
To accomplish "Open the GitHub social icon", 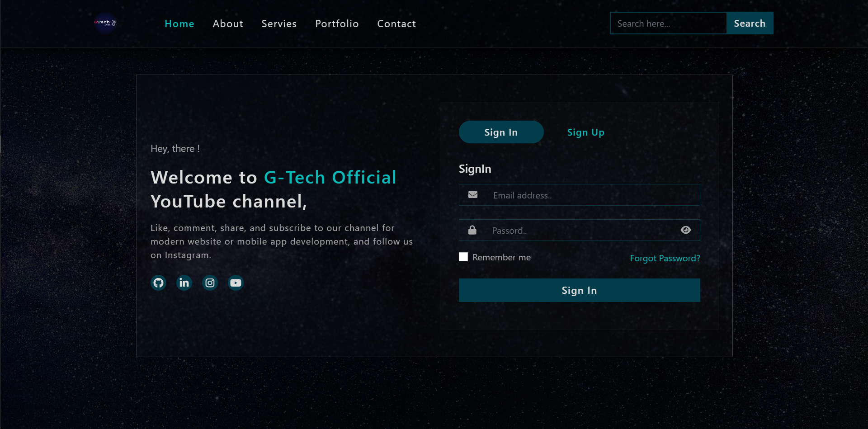I will click(x=158, y=283).
